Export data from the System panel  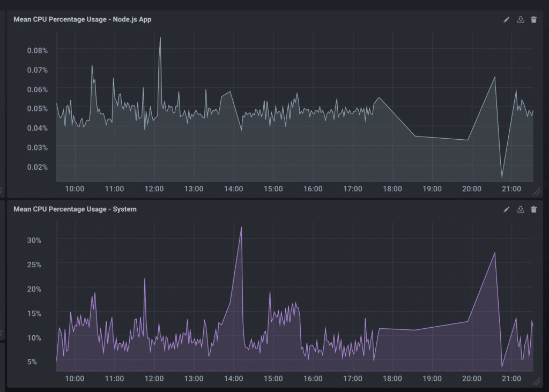[x=520, y=209]
